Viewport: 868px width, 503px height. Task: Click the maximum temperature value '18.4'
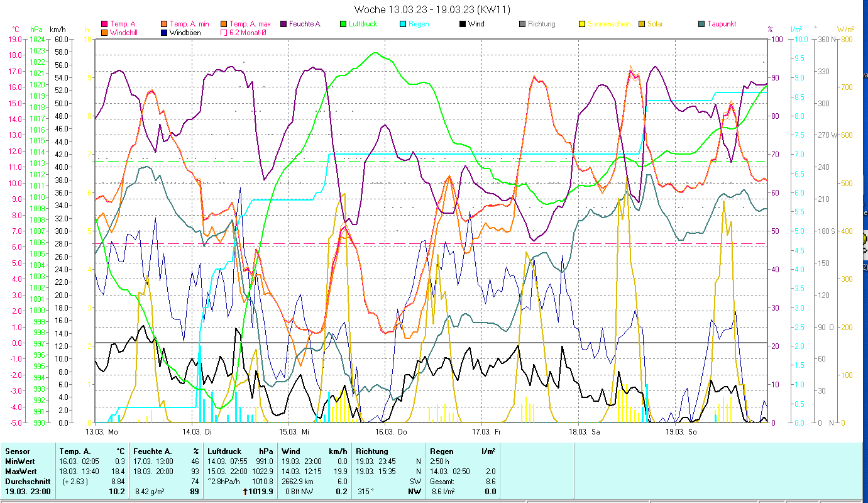pos(118,472)
